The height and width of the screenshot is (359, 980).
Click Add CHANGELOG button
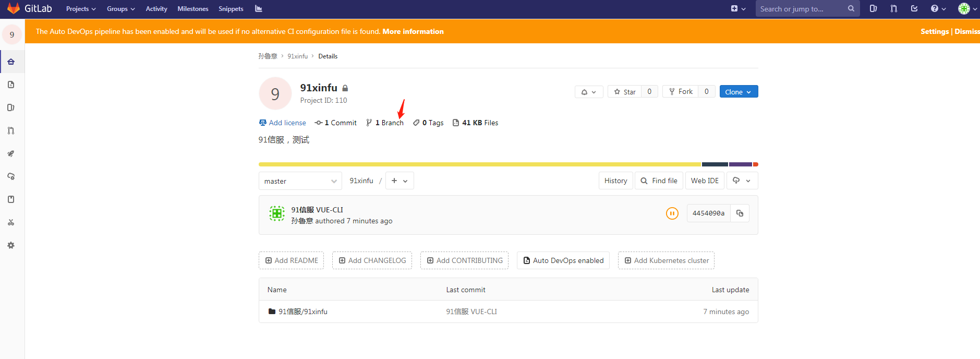(372, 260)
